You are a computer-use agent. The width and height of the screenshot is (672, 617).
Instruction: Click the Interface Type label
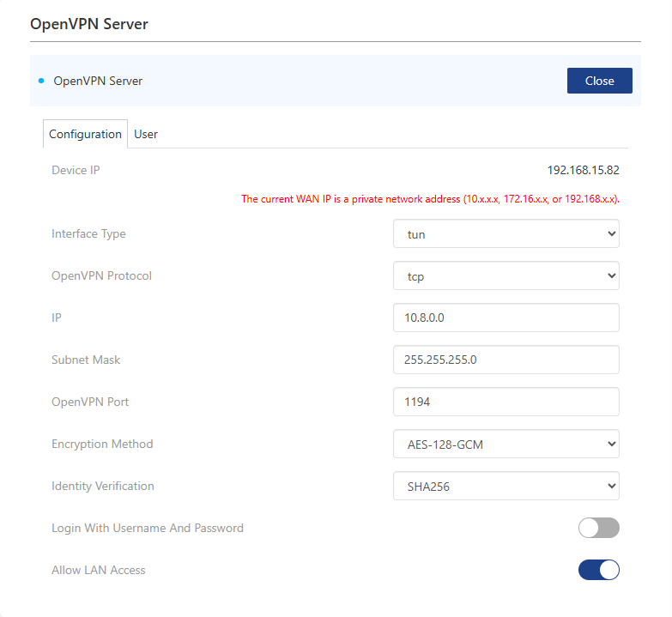pyautogui.click(x=88, y=234)
